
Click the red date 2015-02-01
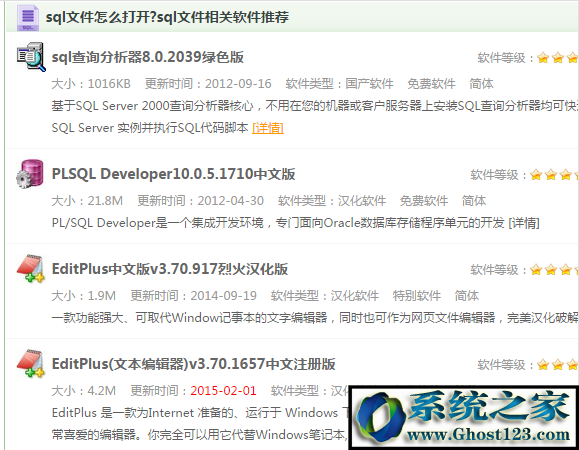coord(223,391)
